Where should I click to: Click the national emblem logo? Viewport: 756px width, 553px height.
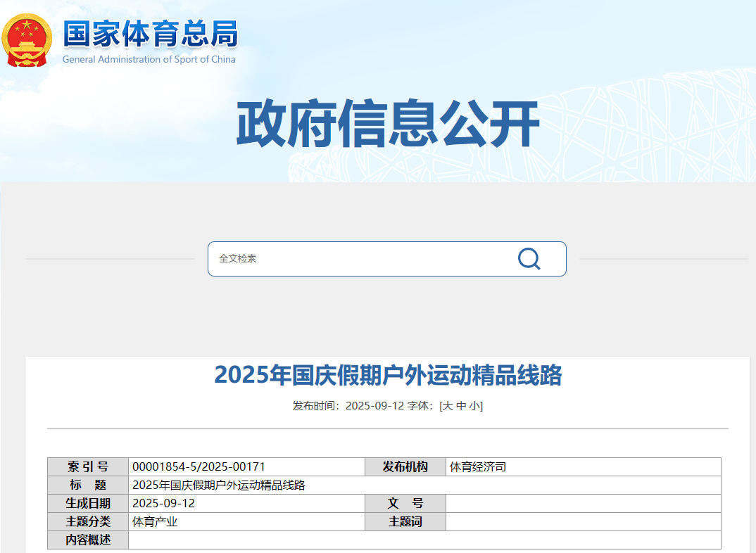coord(27,40)
